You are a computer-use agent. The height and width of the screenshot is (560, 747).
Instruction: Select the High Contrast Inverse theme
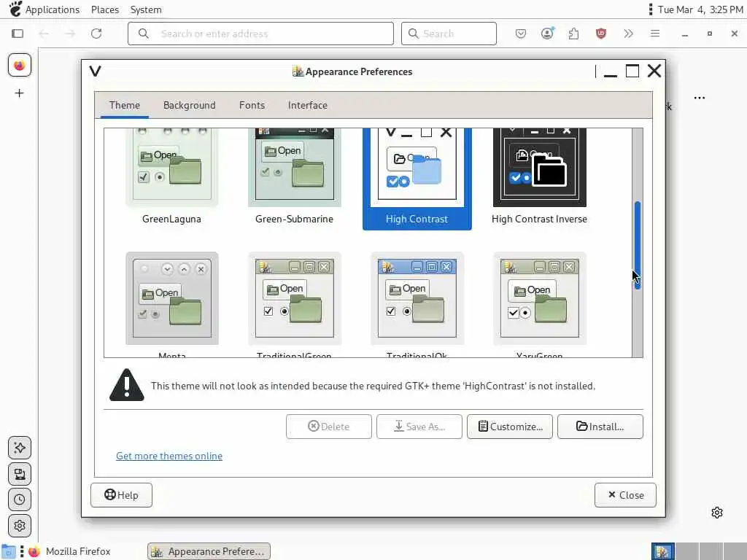539,178
